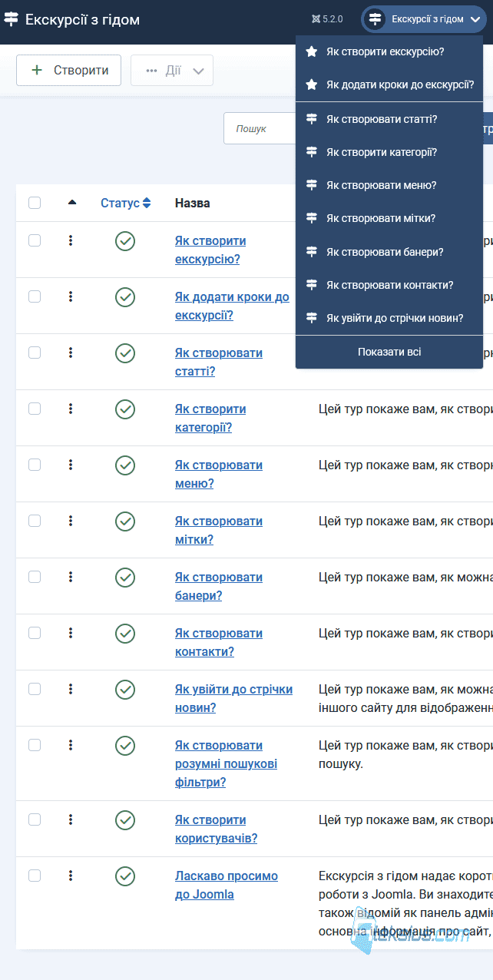The height and width of the screenshot is (980, 493).
Task: Select Як створювати мітки? in the dropdown menu
Action: 389,218
